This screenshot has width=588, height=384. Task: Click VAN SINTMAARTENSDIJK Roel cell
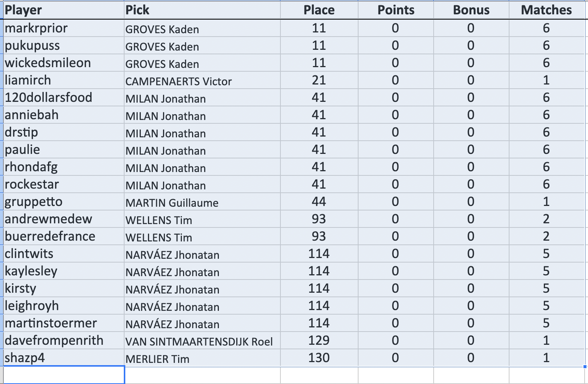pyautogui.click(x=202, y=341)
